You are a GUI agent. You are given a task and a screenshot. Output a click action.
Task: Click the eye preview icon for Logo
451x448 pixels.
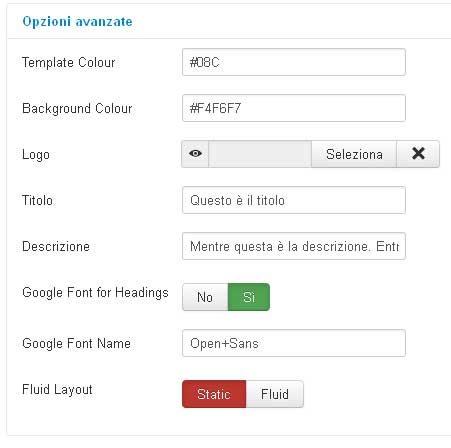click(195, 154)
